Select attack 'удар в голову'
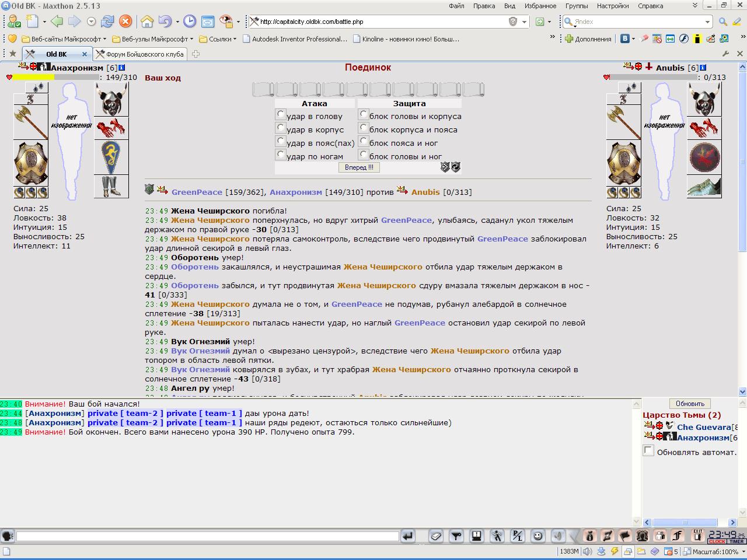 [x=281, y=114]
